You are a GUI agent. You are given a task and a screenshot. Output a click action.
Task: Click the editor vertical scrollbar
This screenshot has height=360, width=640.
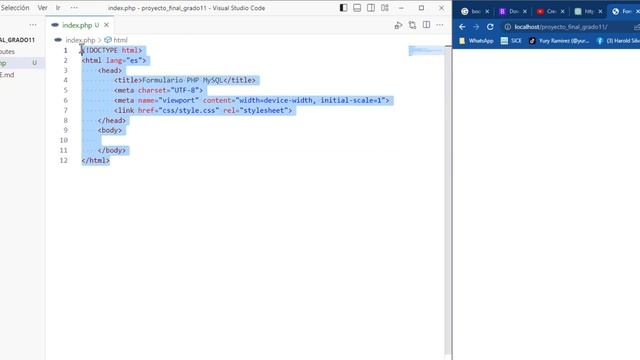448,200
